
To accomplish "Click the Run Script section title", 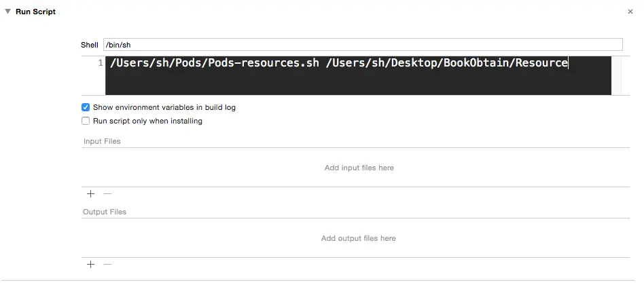I will coord(36,12).
